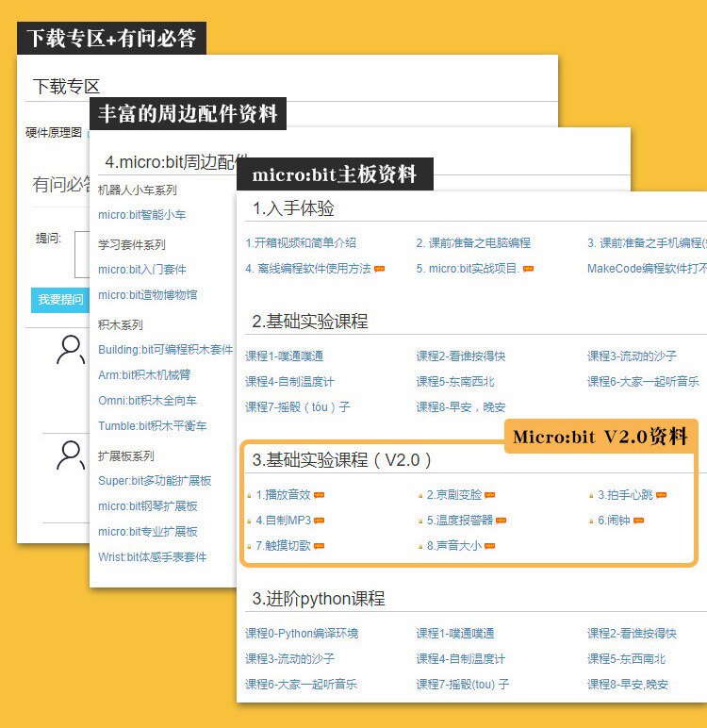Click new badge icon beside 5.温度报警器
The image size is (707, 728).
pos(501,521)
